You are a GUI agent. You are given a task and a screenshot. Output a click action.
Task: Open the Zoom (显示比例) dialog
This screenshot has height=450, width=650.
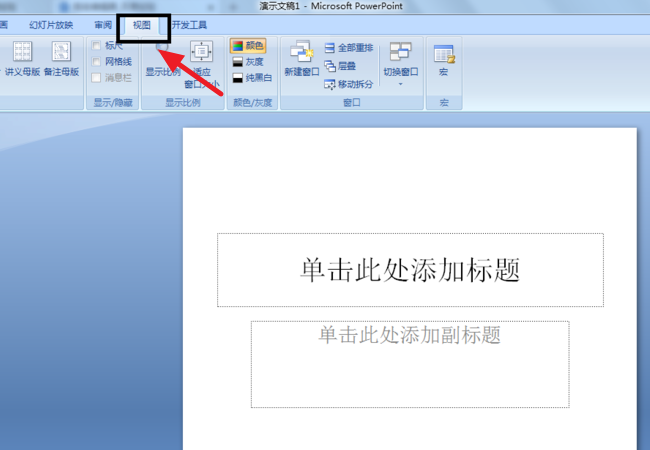(x=162, y=60)
